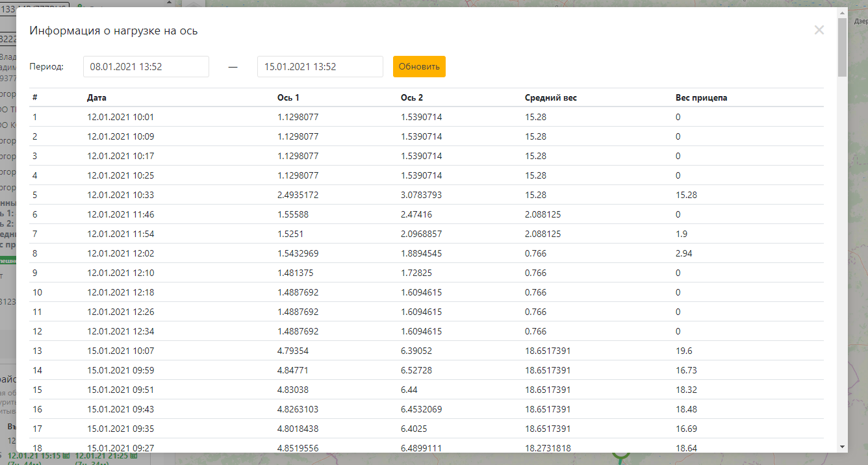Click the Дата column header

(x=97, y=98)
